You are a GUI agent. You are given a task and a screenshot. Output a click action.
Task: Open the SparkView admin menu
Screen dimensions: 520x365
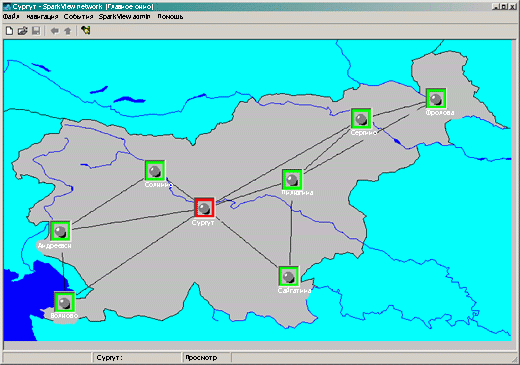point(124,16)
